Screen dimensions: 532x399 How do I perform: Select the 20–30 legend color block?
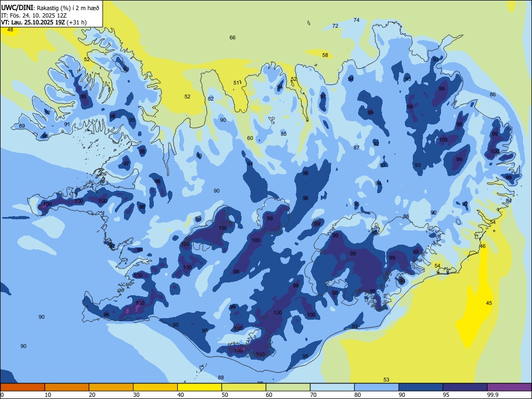(x=111, y=387)
